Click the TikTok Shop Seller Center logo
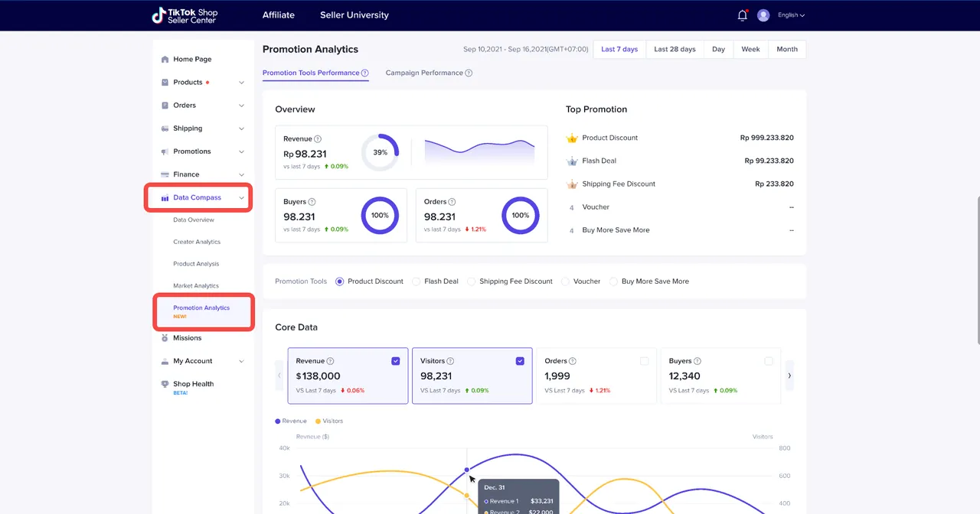This screenshot has width=980, height=514. 185,15
